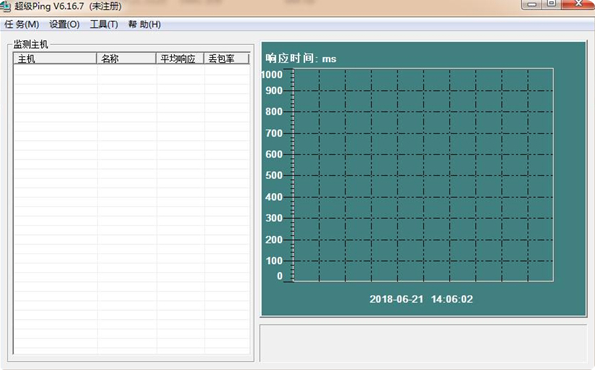Click the 0 label on chart axis
This screenshot has height=370, width=595.
point(280,276)
